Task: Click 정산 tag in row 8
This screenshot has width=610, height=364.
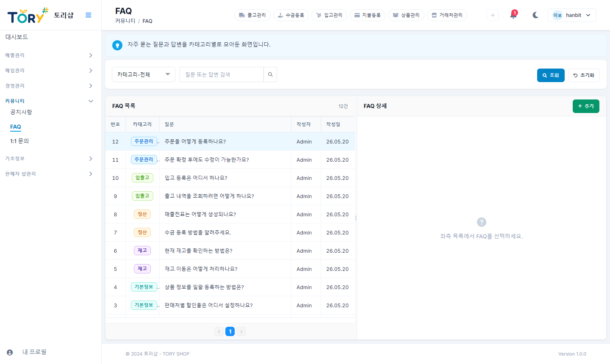Action: (x=142, y=214)
